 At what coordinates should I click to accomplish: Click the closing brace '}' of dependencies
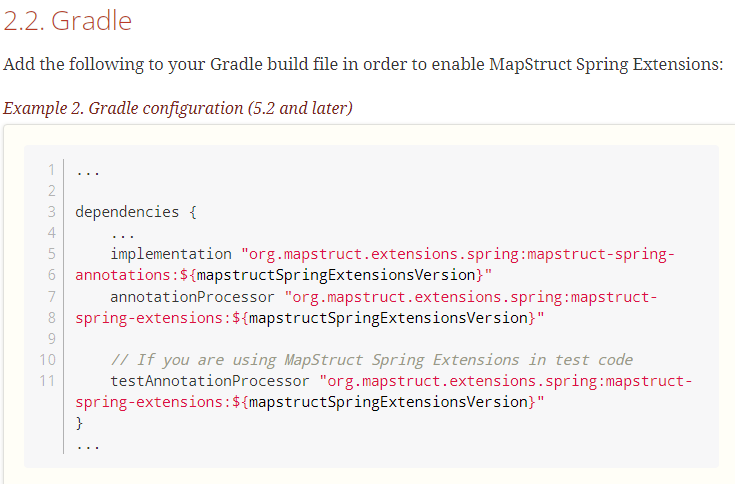[79, 423]
